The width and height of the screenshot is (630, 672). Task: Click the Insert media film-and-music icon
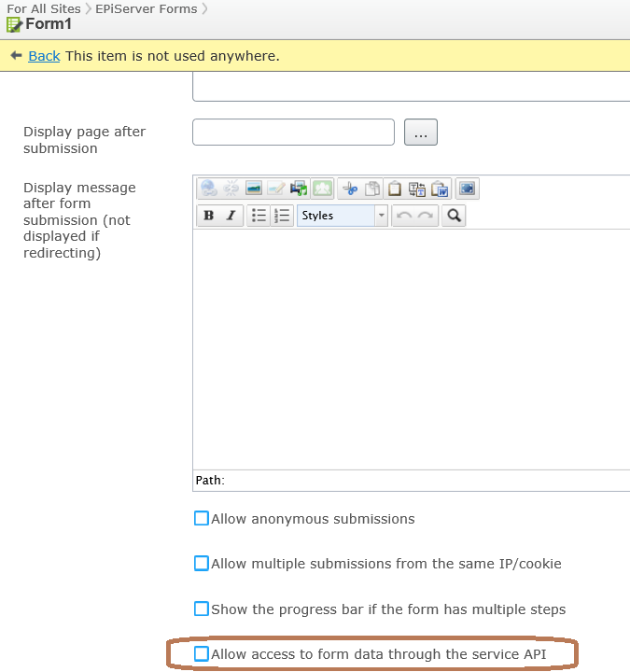point(299,189)
